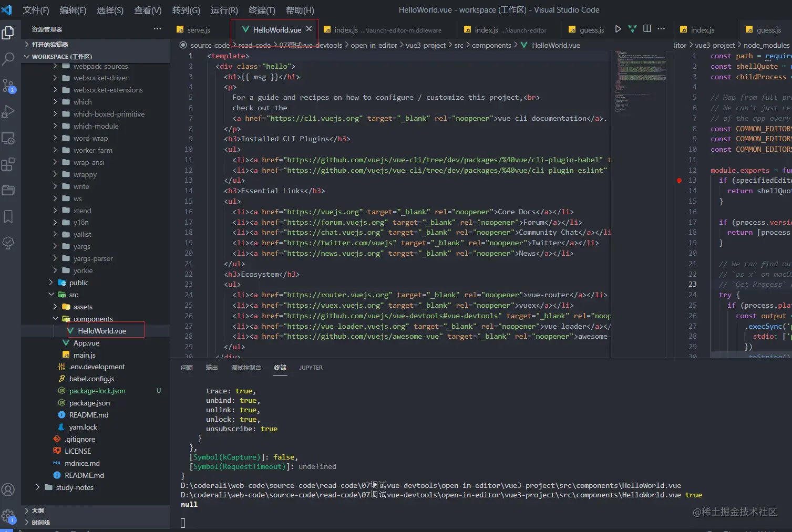This screenshot has width=792, height=532.
Task: Open App.vue in the file tree
Action: click(x=86, y=343)
